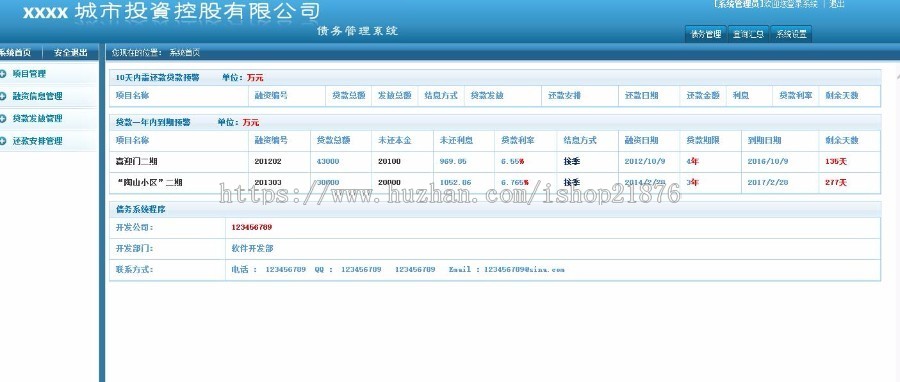This screenshot has width=900, height=382.
Task: Go to 系统首页 in the sidebar header
Action: [15, 52]
